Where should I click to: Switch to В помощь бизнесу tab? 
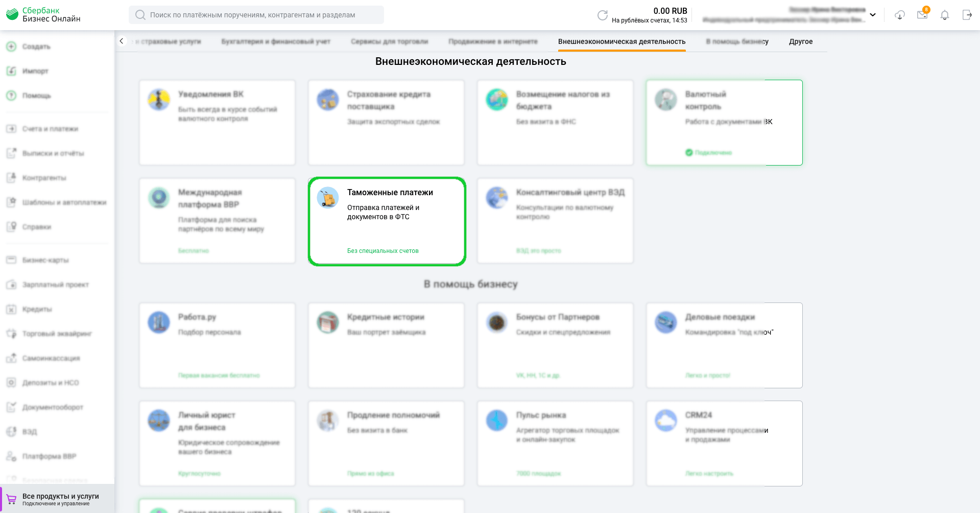pos(737,41)
